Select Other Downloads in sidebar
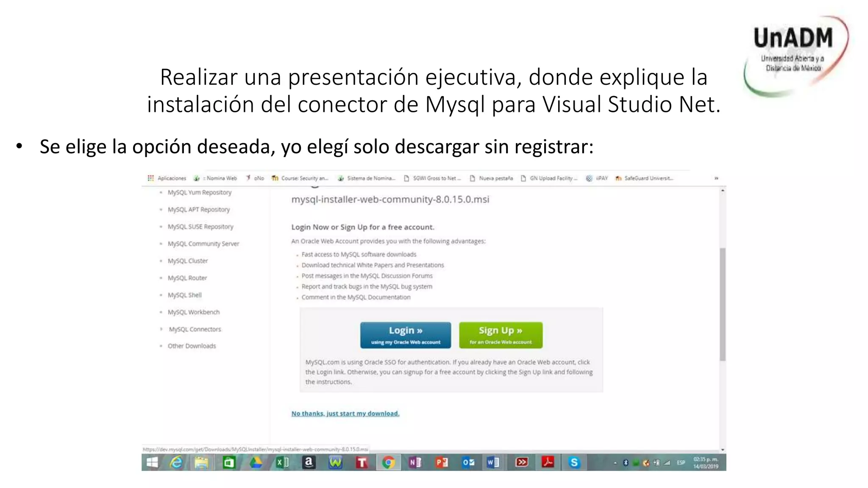Screen dimensions: 868x488 tap(192, 346)
